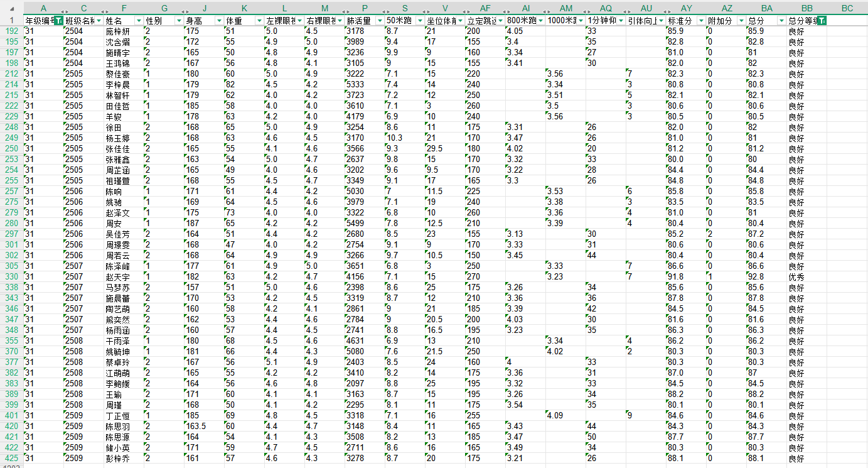Click hidden-column marker between columns A and C
The width and height of the screenshot is (868, 468).
[63, 12]
